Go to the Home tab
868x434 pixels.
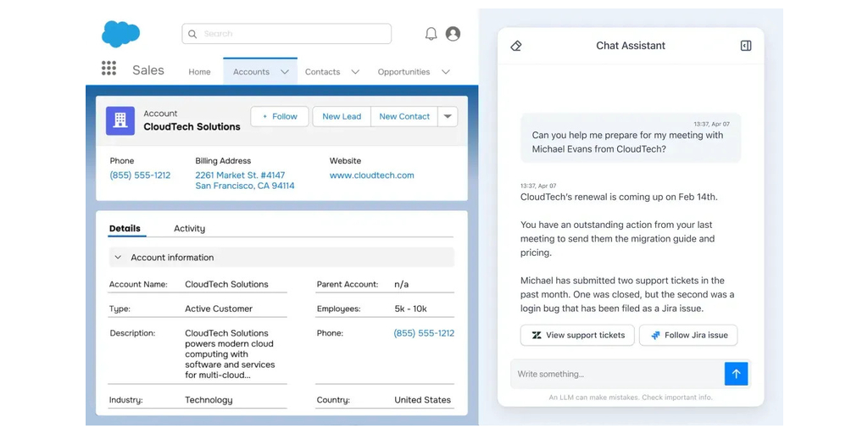coord(199,72)
